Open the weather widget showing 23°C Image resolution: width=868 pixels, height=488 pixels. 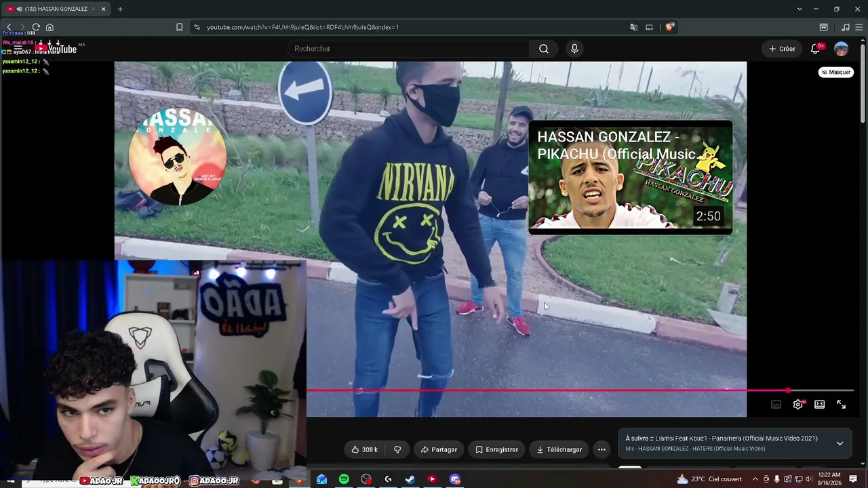709,479
